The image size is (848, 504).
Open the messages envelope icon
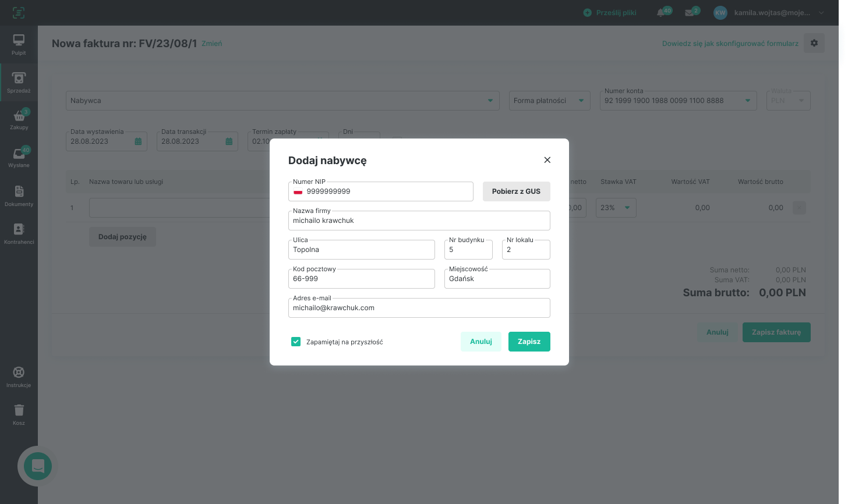pos(690,13)
